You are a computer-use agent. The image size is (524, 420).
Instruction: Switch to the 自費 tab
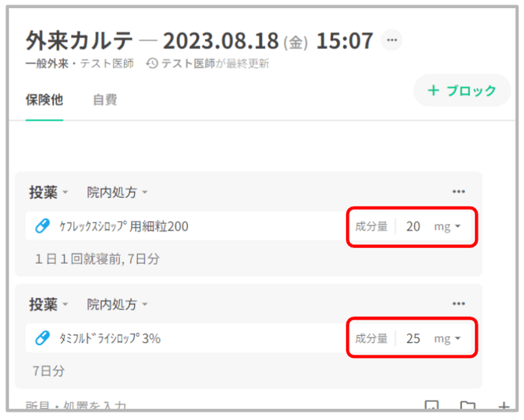pyautogui.click(x=105, y=100)
